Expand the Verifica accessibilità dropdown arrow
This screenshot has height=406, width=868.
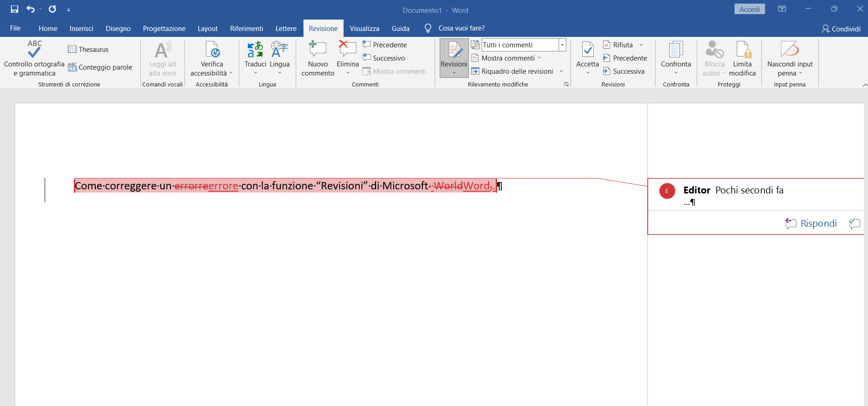tap(231, 73)
